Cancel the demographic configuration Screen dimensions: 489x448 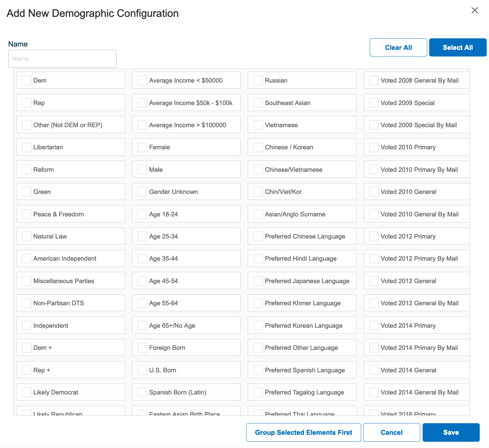pos(392,432)
